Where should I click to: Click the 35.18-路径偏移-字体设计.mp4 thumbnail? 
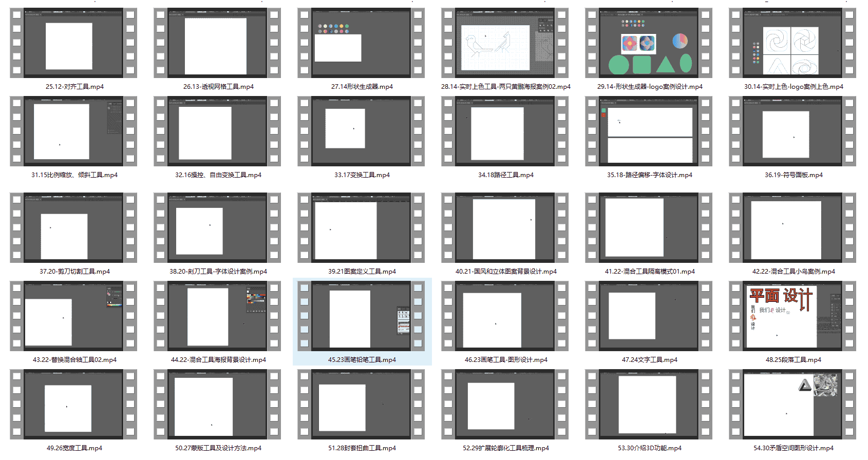point(649,131)
